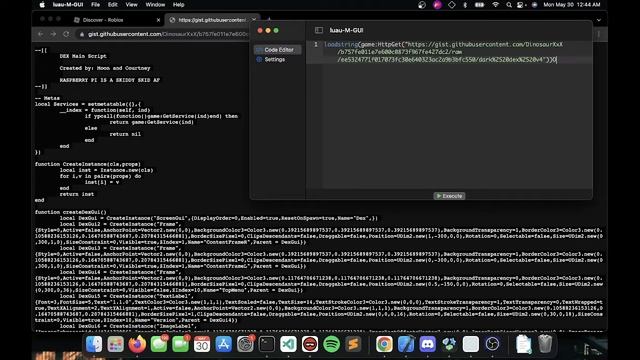Click "function createDexGui()" line in gist
Screen dimensions: 640x360
pyautogui.click(x=71, y=212)
